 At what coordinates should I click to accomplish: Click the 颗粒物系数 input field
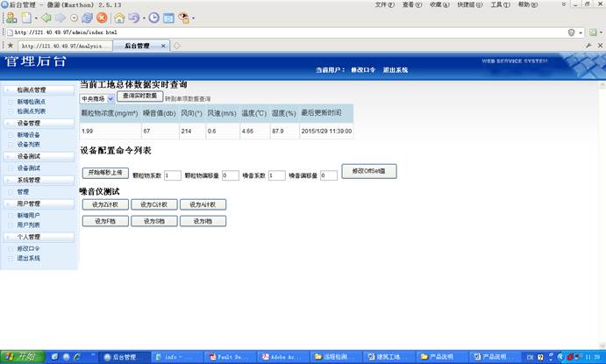coord(172,175)
